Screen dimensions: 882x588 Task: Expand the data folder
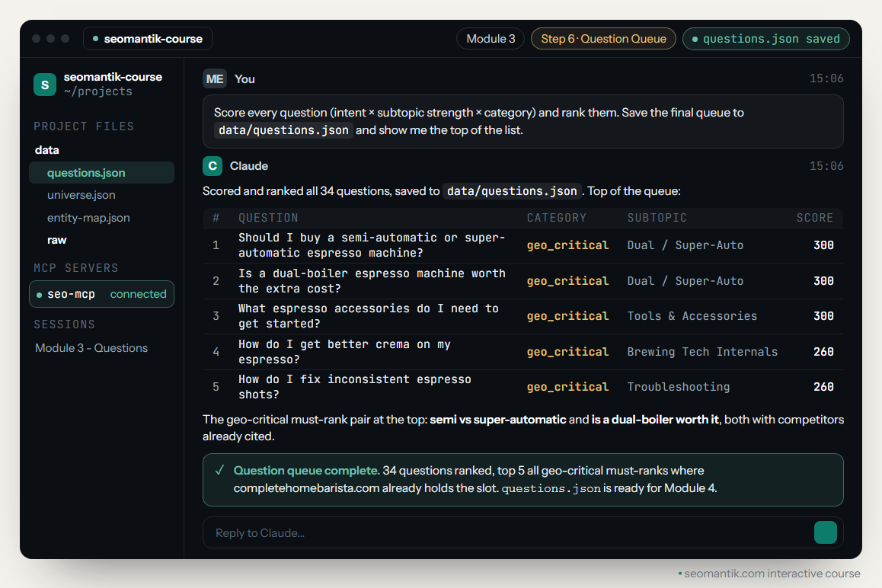tap(46, 150)
